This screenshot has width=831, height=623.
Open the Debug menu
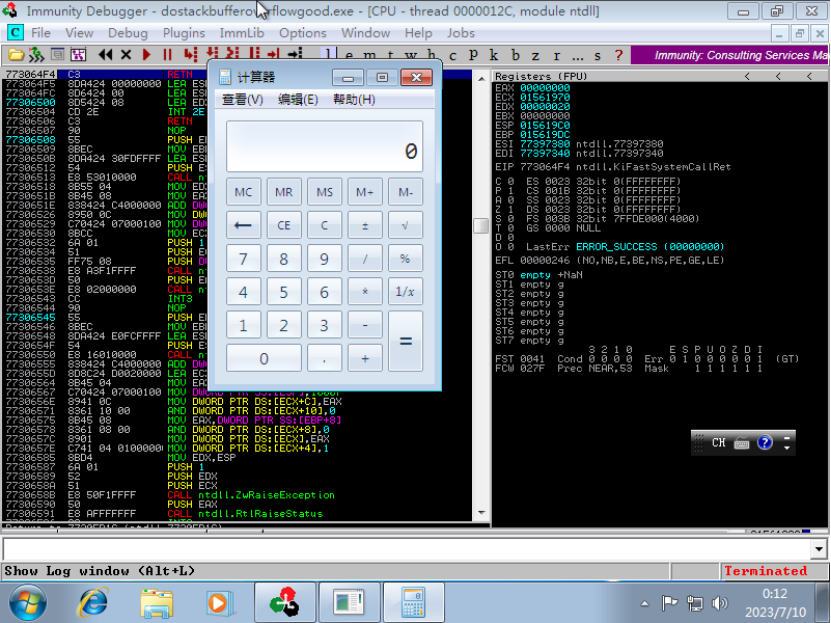[128, 33]
